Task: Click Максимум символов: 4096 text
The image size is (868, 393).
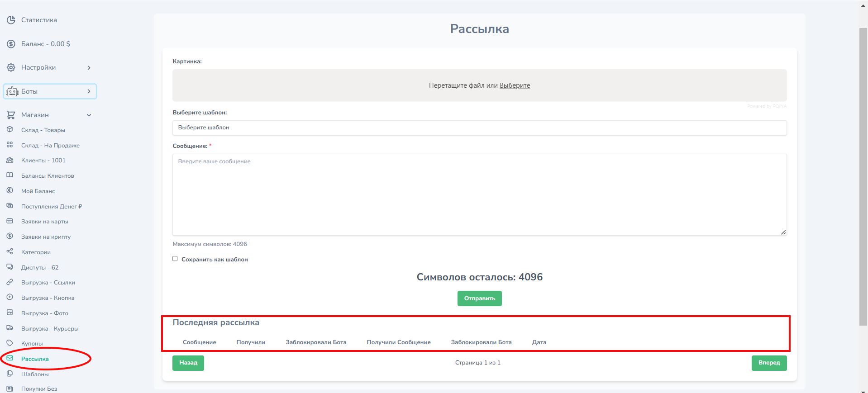Action: pyautogui.click(x=210, y=244)
